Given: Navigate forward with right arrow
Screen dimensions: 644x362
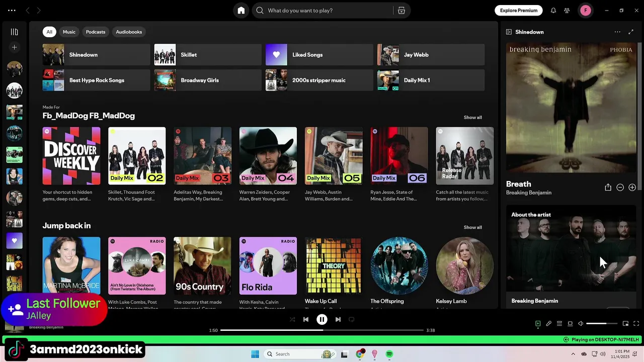Looking at the screenshot, I should (39, 11).
